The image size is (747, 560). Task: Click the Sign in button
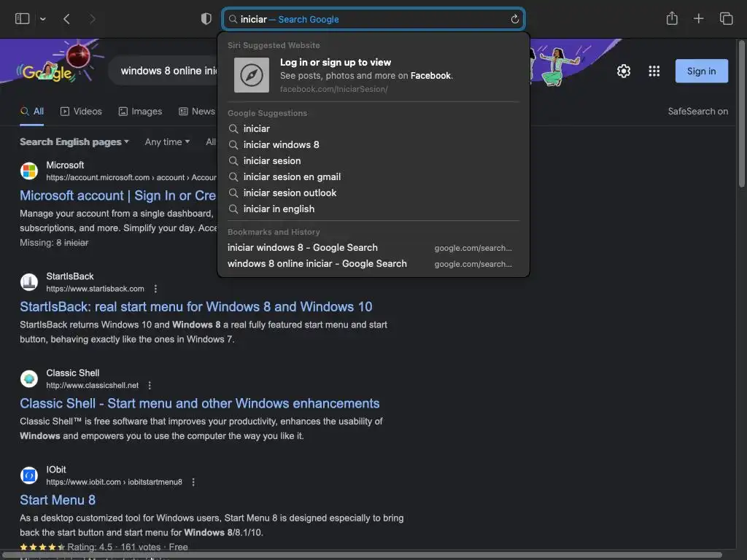click(701, 71)
